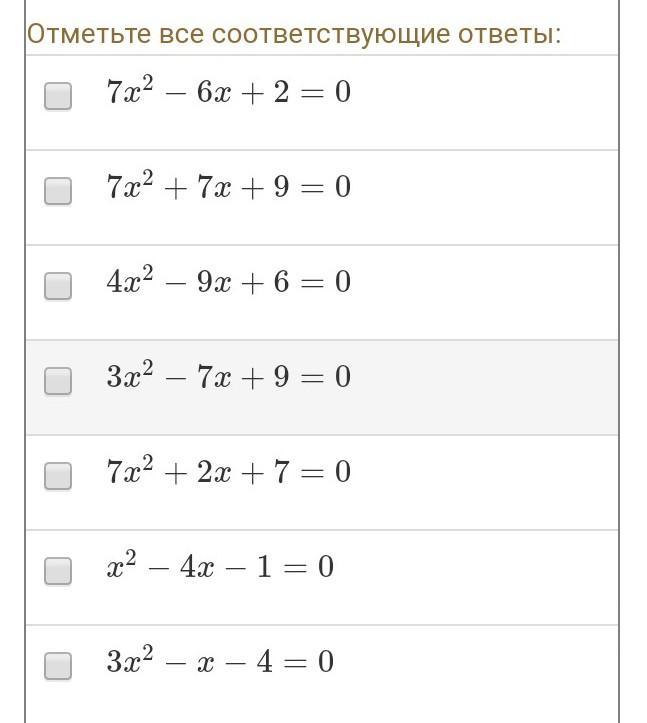Mark the checkbox next to 3x² − 7x + 9 = 0
The width and height of the screenshot is (647, 723).
58,381
